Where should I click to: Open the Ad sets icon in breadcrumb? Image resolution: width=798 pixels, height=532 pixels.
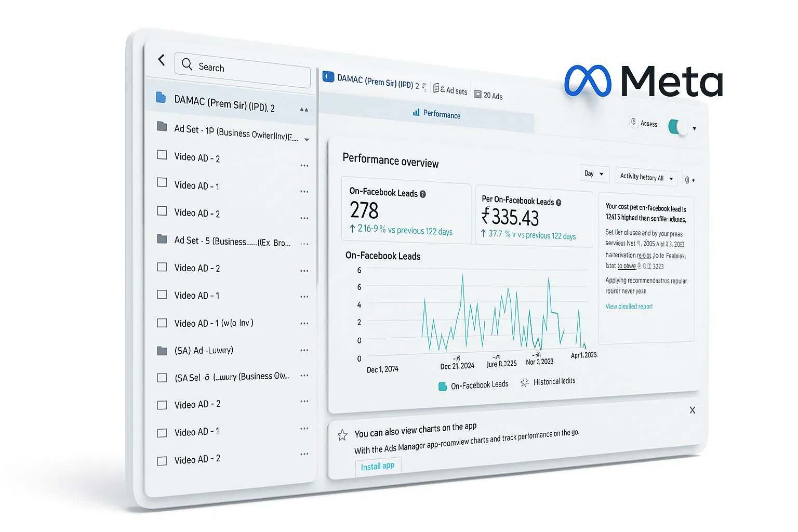(x=436, y=88)
